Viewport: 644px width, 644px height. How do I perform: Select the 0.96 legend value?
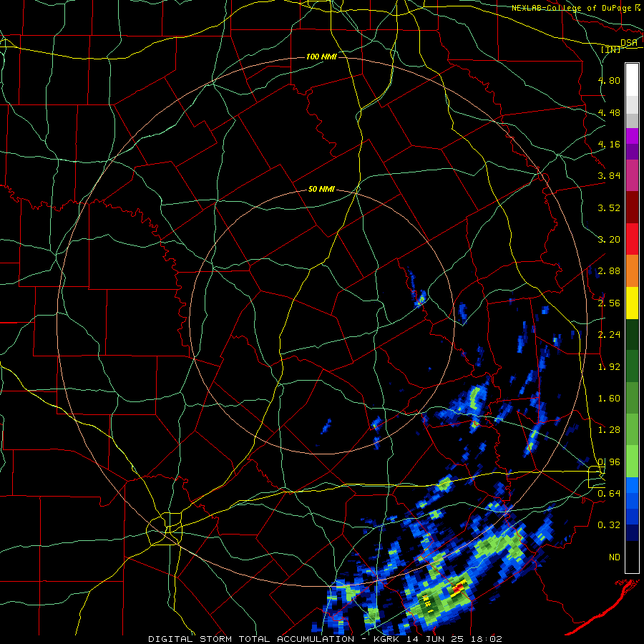pos(609,462)
